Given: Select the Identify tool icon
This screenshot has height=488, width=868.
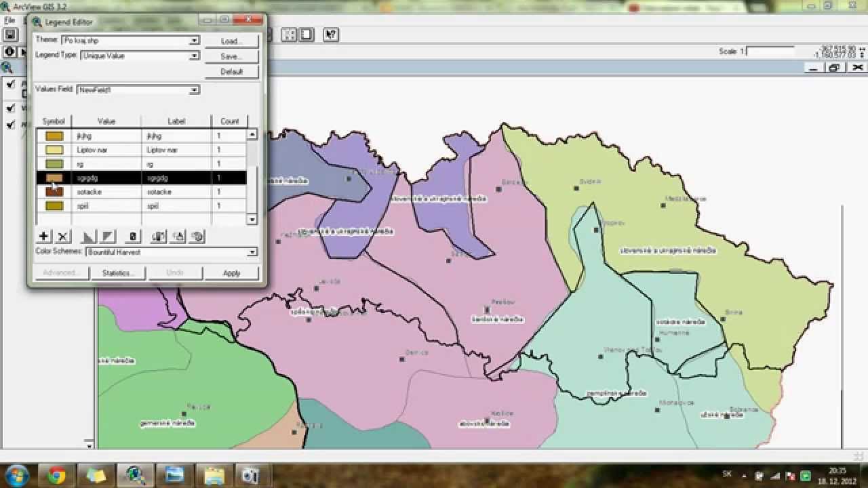Looking at the screenshot, I should [x=9, y=52].
